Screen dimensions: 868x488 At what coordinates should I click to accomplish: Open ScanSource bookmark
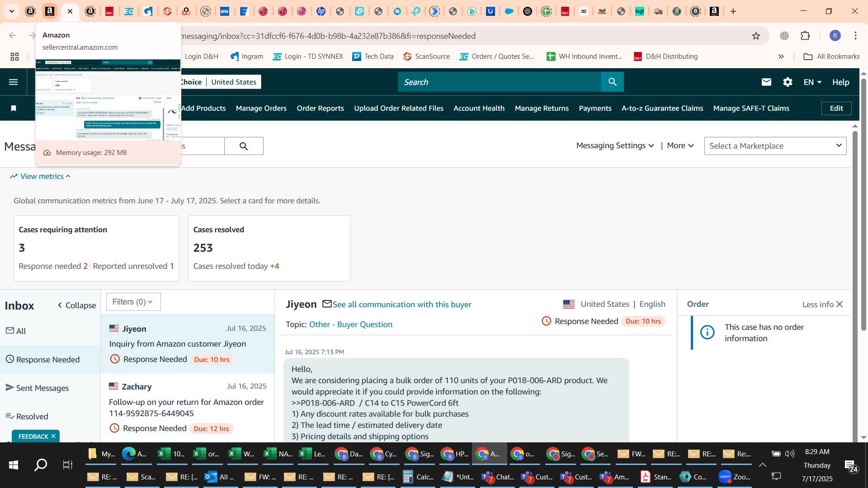[427, 56]
